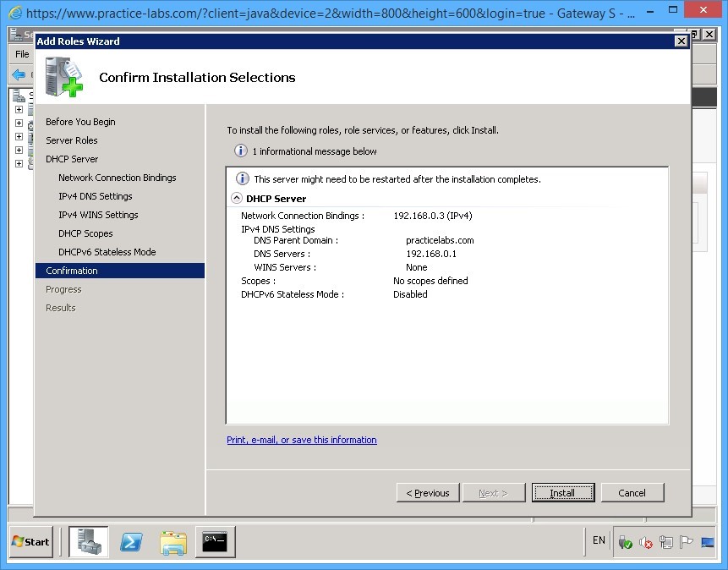Viewport: 728px width, 570px height.
Task: Open the Action Center flag icon
Action: pyautogui.click(x=685, y=541)
